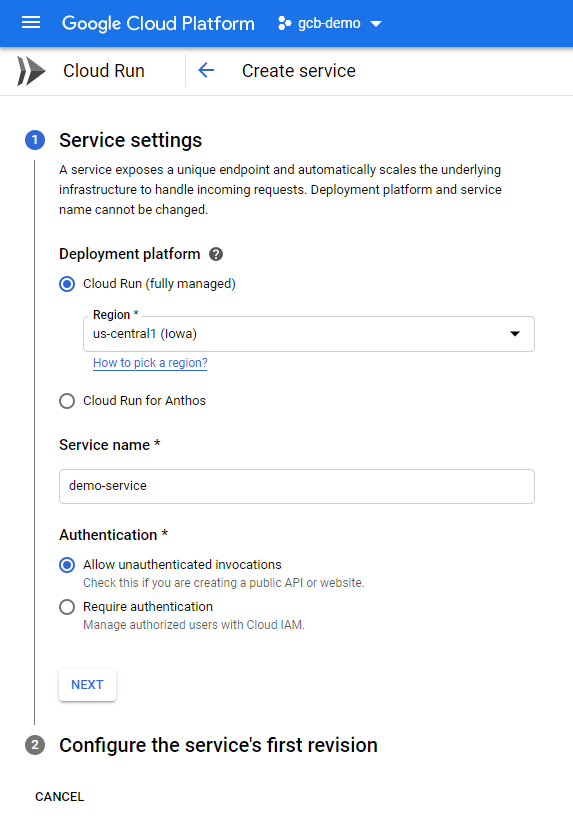Click 'Manage authorized users with Cloud IAM' text

click(194, 625)
